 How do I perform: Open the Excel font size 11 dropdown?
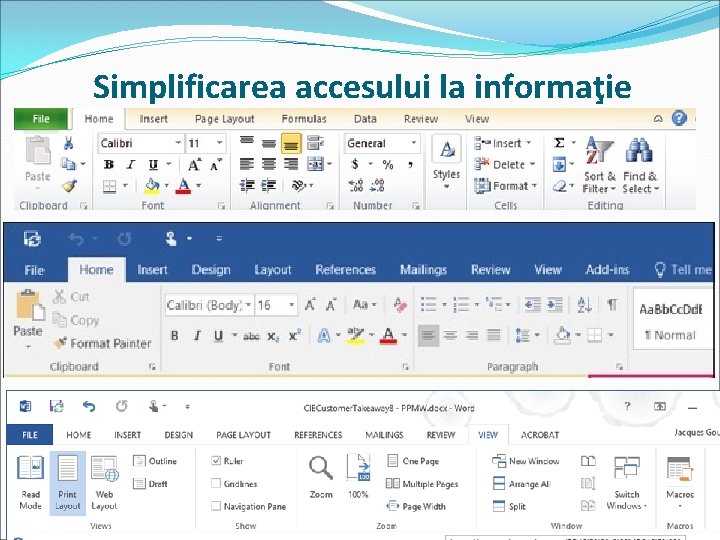(x=219, y=143)
